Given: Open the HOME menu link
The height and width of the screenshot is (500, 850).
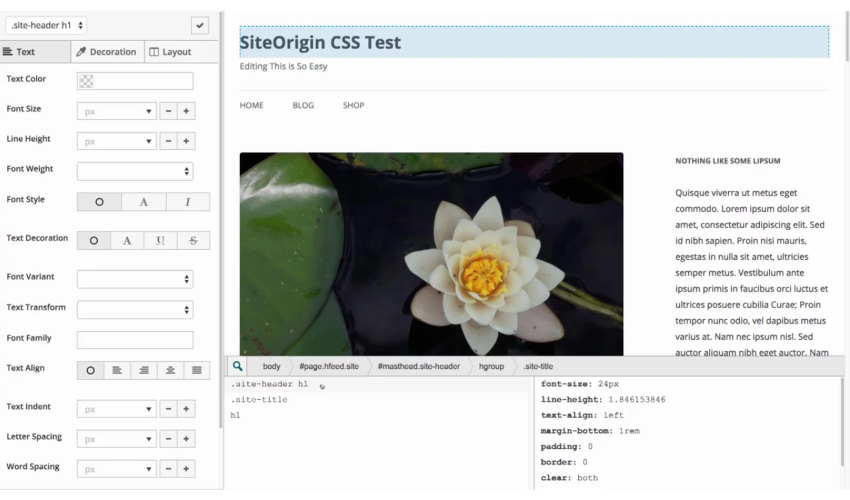Looking at the screenshot, I should tap(252, 105).
